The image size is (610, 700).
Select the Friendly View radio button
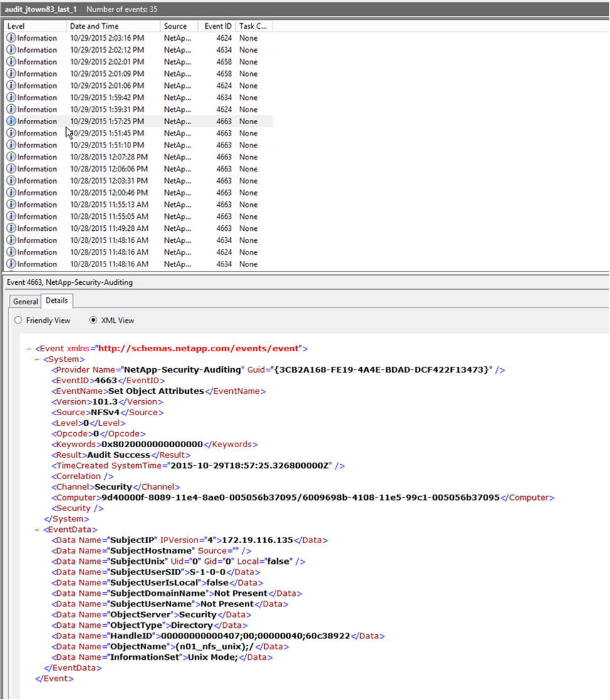coord(18,321)
